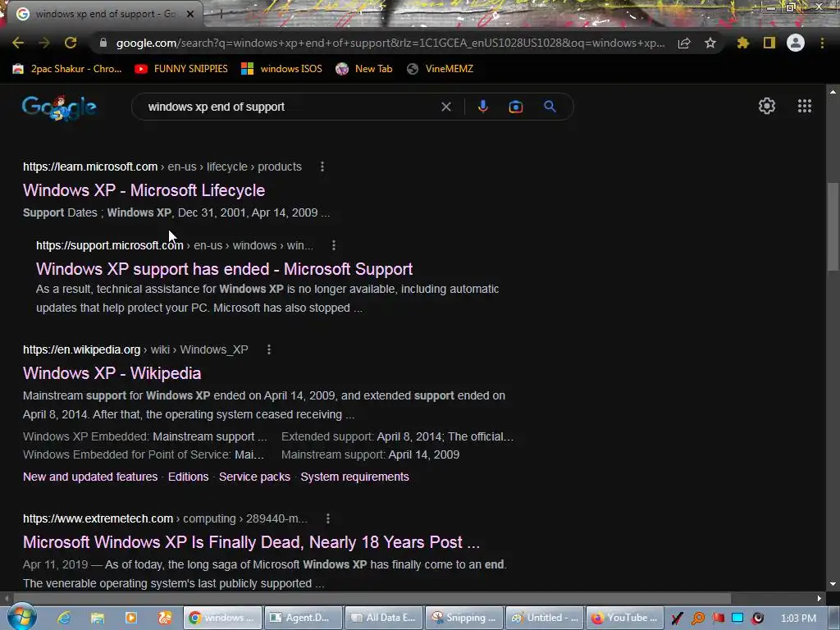This screenshot has height=630, width=840.
Task: Open Microsoft Windows XP Is Finally Dead result
Action: (251, 542)
